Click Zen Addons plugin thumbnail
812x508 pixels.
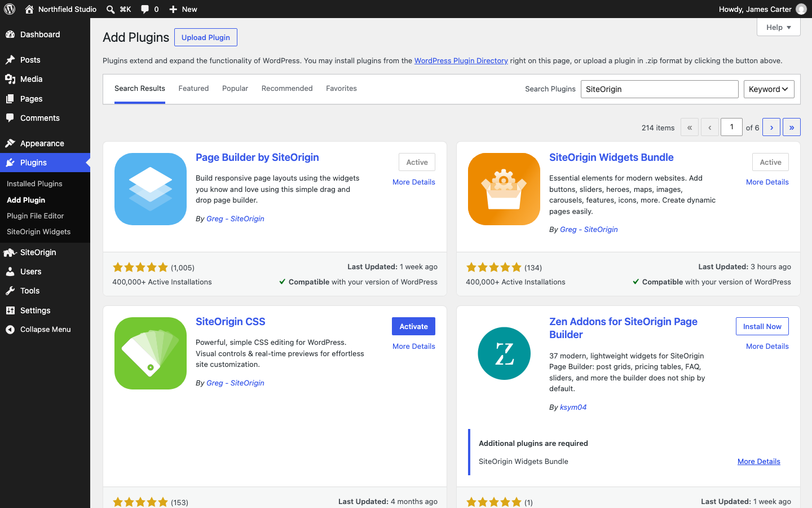coord(504,353)
